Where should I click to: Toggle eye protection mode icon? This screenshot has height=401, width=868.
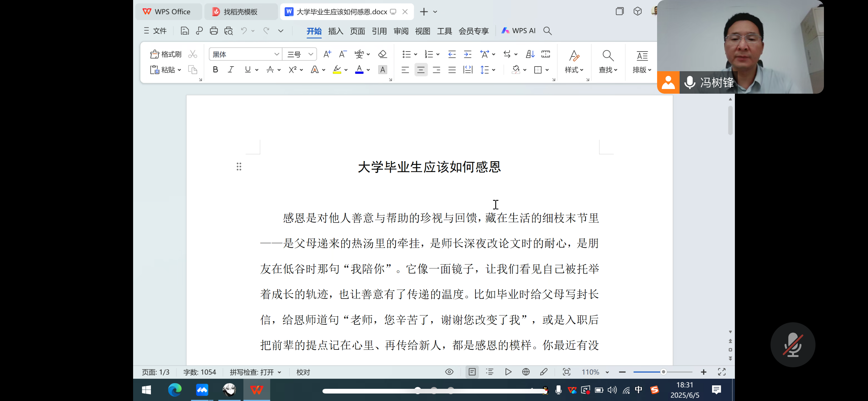coord(449,372)
